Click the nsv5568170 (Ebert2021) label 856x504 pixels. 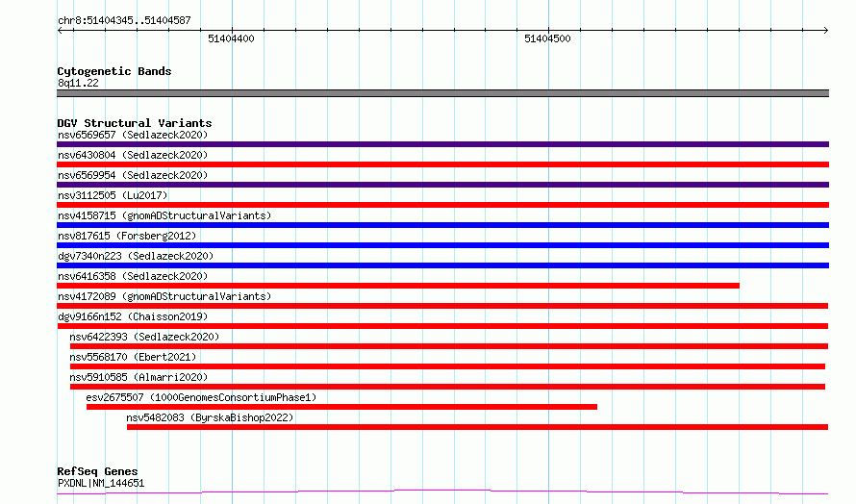click(x=133, y=357)
